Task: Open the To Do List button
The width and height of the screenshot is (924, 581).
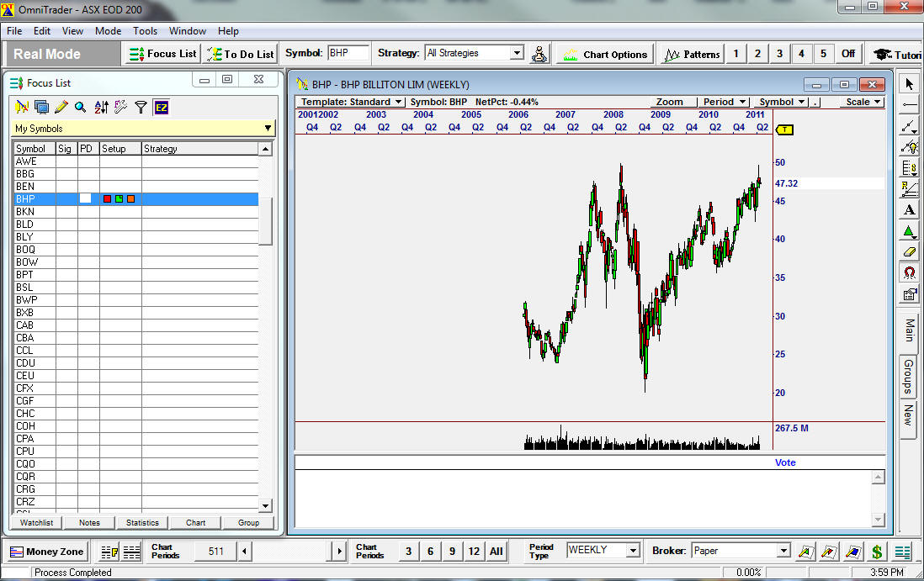Action: pos(241,54)
